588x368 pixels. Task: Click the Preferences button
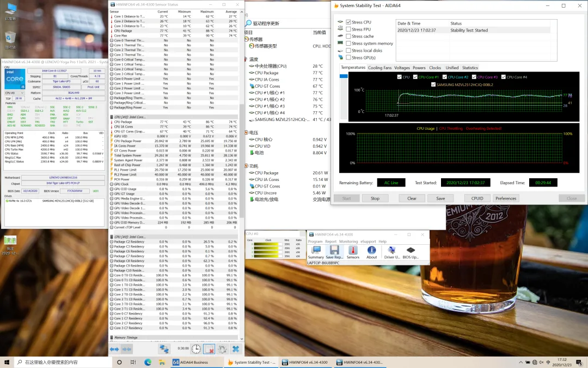click(506, 198)
